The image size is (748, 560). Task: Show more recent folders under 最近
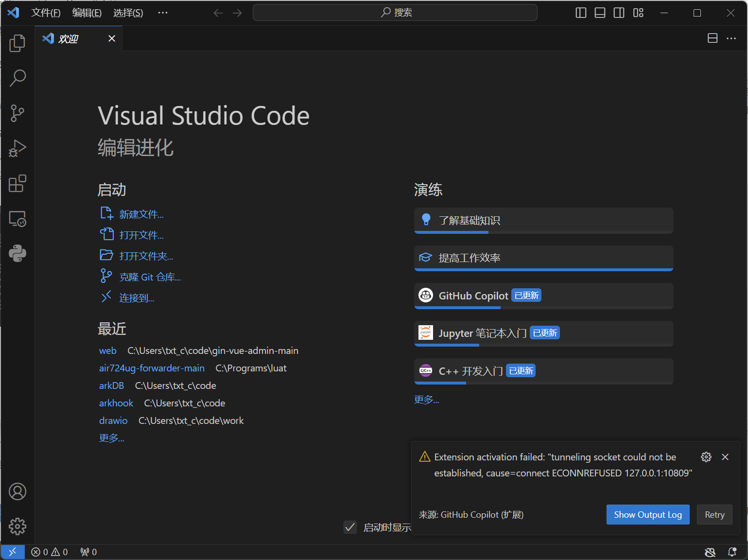point(112,438)
